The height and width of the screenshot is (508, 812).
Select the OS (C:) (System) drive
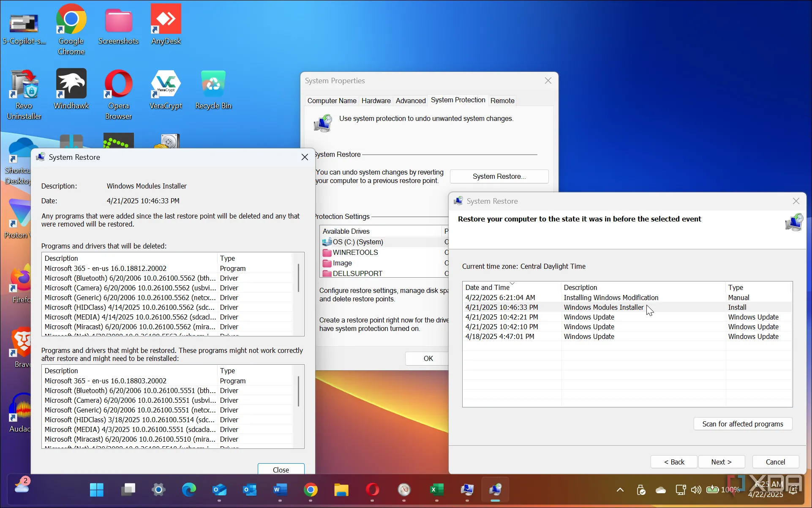[x=357, y=242]
